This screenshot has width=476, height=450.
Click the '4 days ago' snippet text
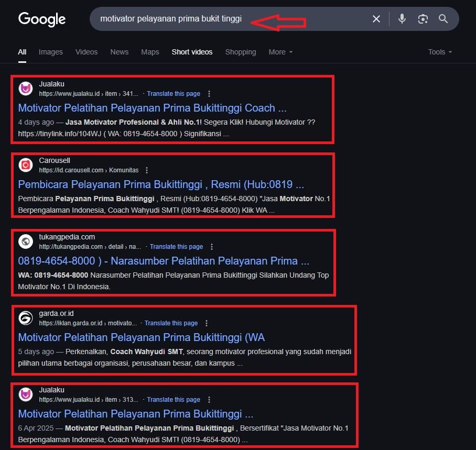click(36, 122)
